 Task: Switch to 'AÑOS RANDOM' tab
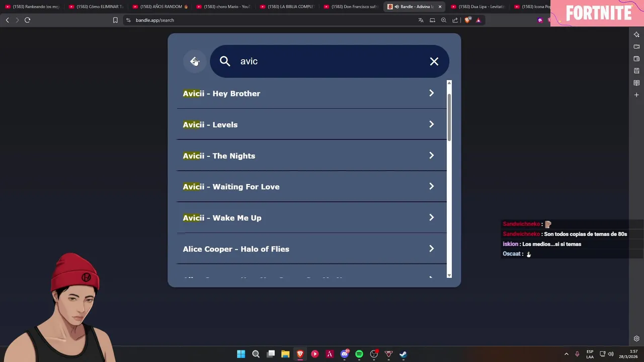tap(160, 7)
